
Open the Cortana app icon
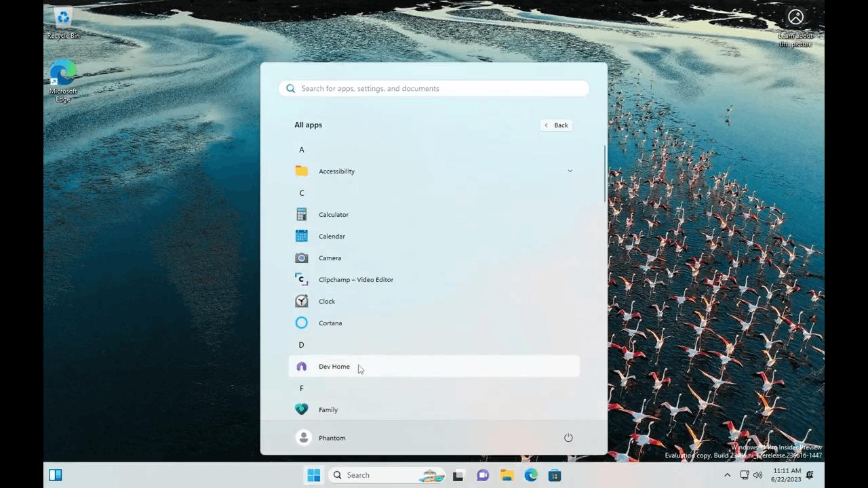(302, 323)
